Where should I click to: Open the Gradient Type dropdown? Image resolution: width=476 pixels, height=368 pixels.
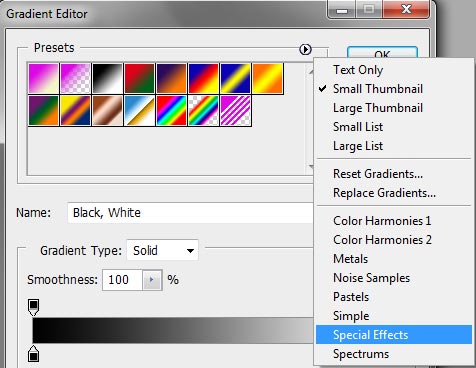(x=162, y=250)
